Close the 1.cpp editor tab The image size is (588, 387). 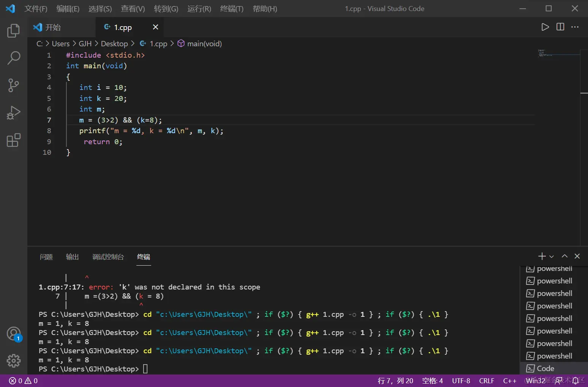point(155,27)
